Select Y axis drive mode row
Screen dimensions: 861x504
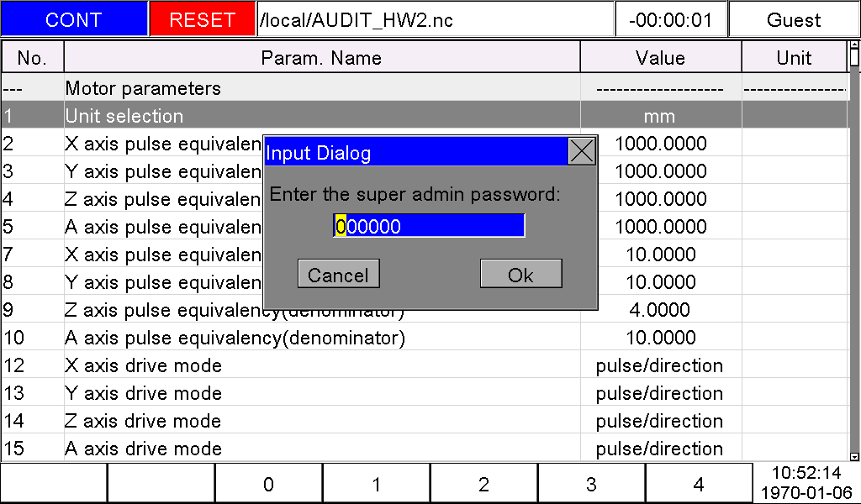pyautogui.click(x=425, y=392)
